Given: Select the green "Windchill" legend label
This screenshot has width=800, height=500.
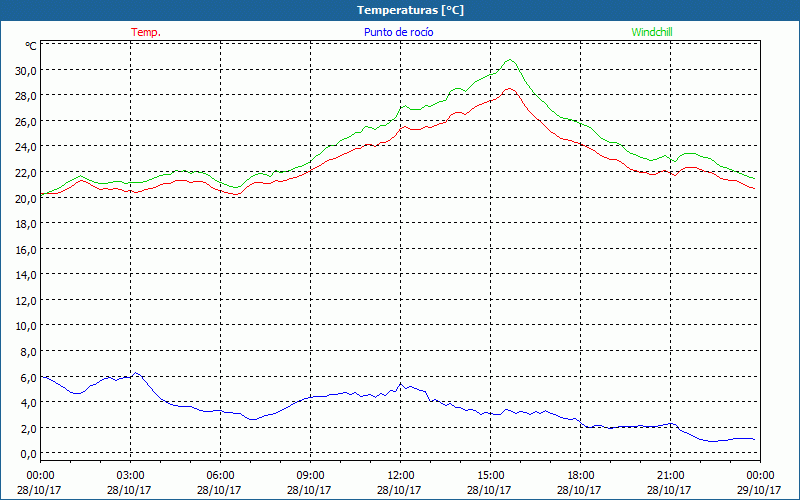Looking at the screenshot, I should (652, 32).
